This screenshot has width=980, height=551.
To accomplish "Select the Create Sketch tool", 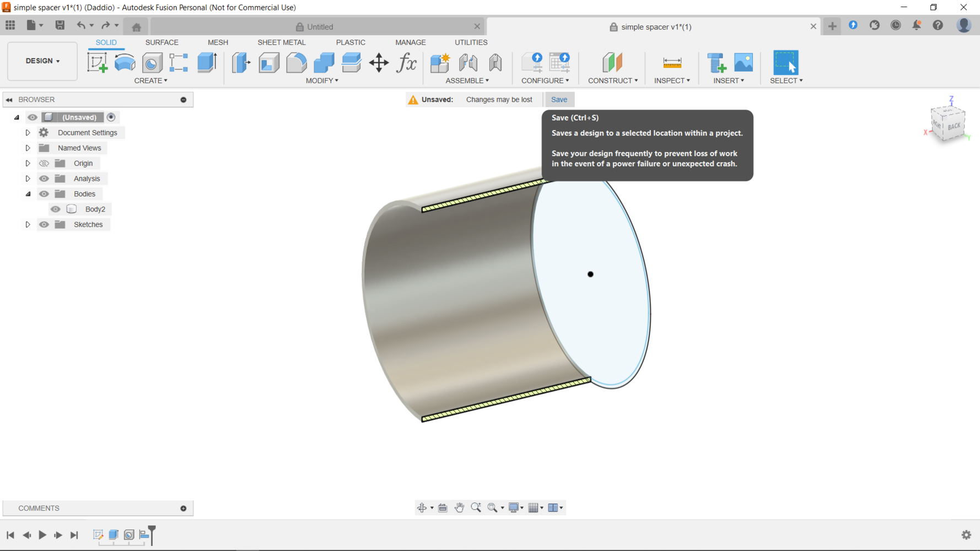I will tap(98, 62).
